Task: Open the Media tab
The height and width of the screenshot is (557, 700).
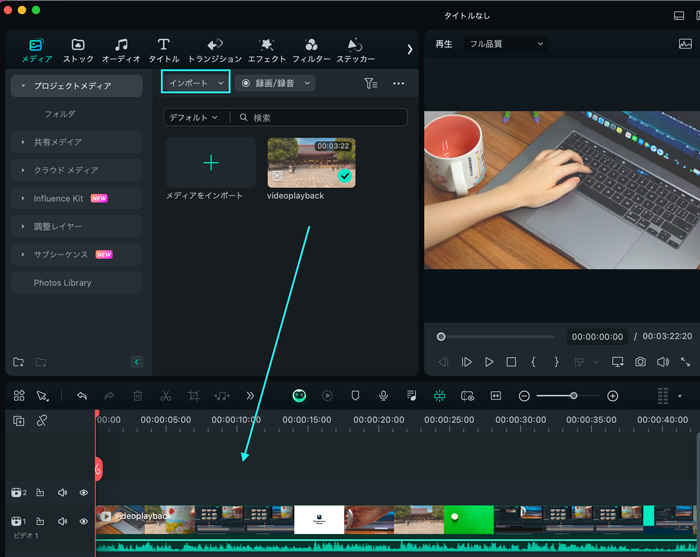Action: point(37,50)
